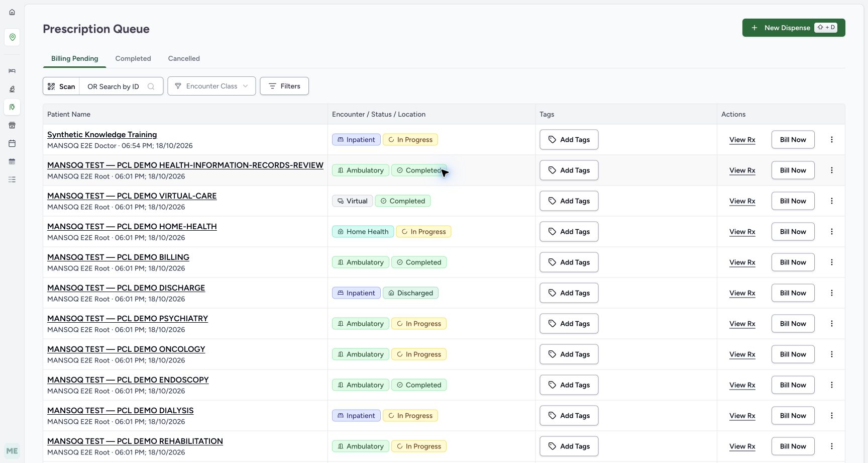Open the list view sidebar icon
The image size is (868, 463).
12,179
